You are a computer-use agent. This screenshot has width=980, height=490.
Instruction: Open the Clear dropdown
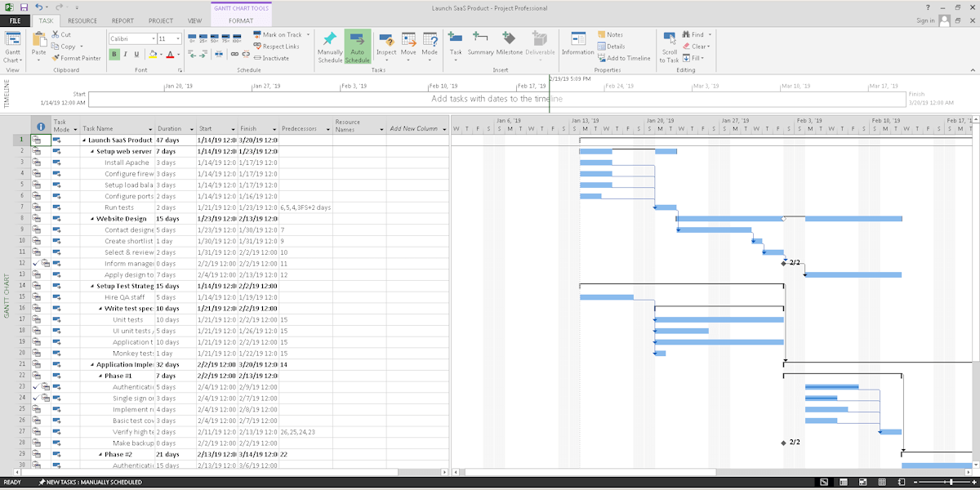pyautogui.click(x=709, y=47)
